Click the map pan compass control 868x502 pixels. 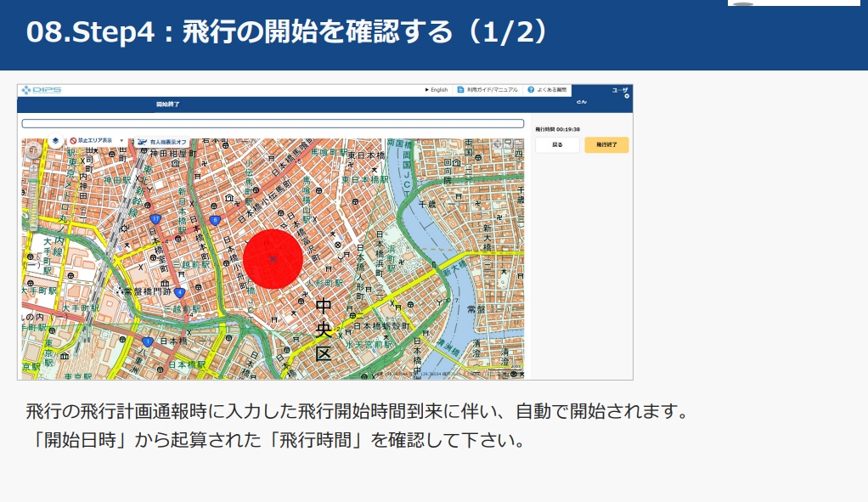coord(32,150)
